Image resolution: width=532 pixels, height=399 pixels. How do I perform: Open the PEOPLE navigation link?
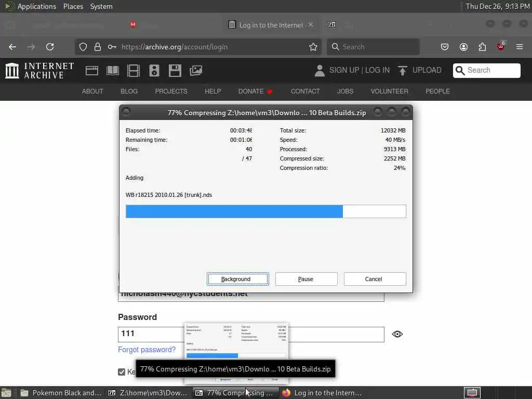[x=437, y=91]
